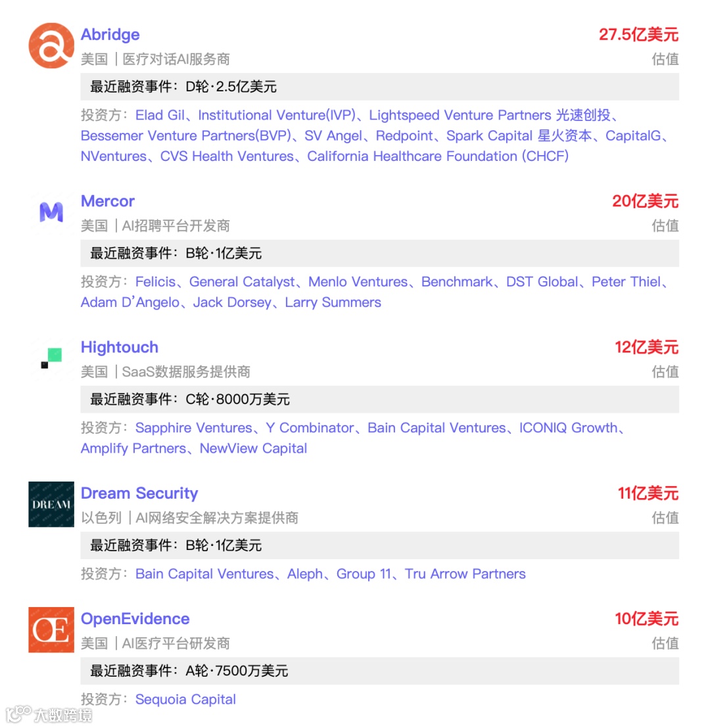Open Sapphire Ventures investor link
Viewport: 710px width, 728px height.
[194, 428]
